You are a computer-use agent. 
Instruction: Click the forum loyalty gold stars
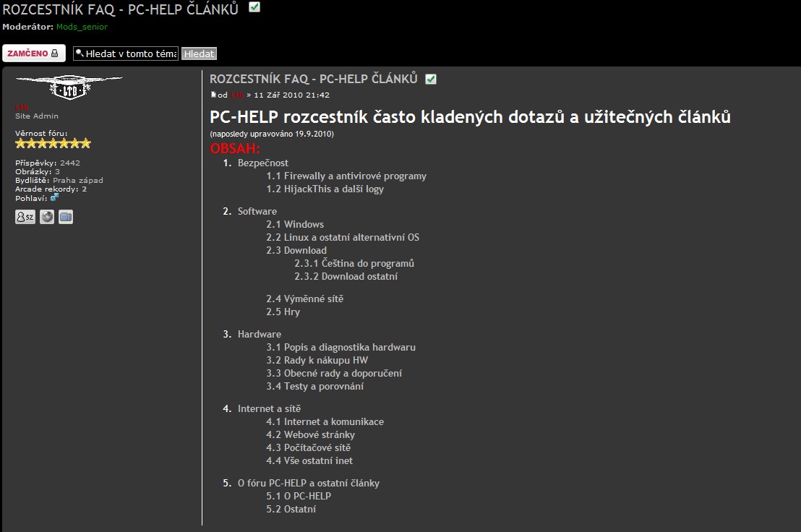(53, 144)
